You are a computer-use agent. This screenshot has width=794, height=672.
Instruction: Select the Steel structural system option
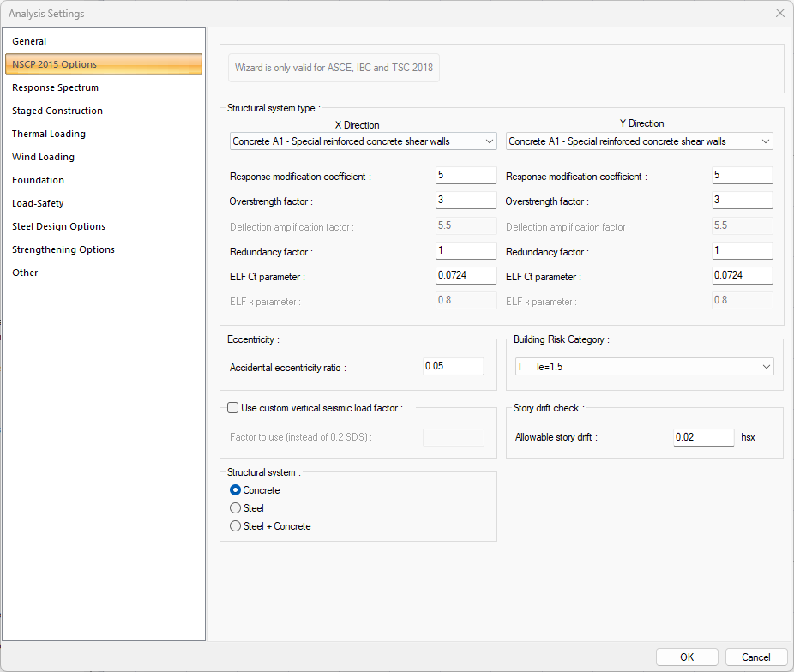pos(236,508)
